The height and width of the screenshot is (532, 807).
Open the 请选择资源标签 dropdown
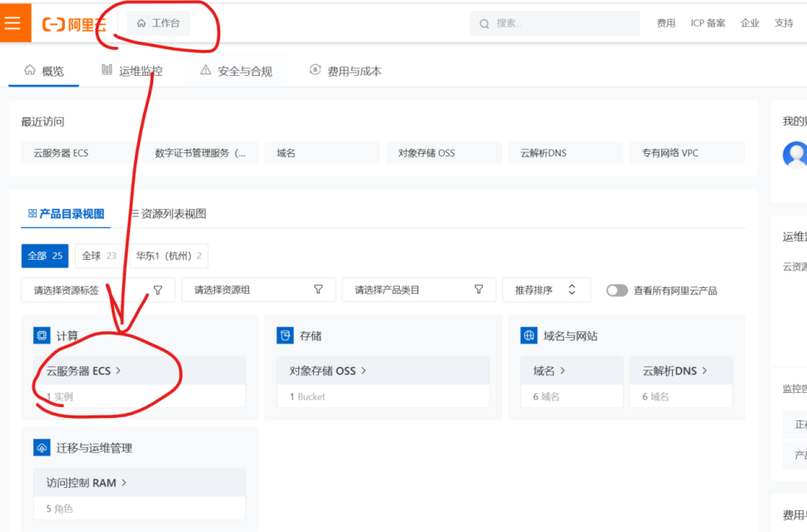point(98,291)
